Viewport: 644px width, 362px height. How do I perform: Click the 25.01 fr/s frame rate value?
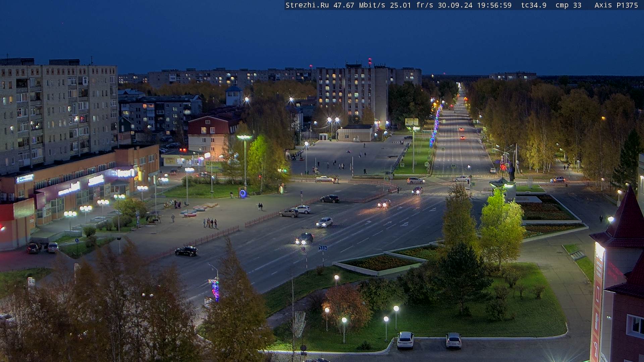click(x=411, y=5)
